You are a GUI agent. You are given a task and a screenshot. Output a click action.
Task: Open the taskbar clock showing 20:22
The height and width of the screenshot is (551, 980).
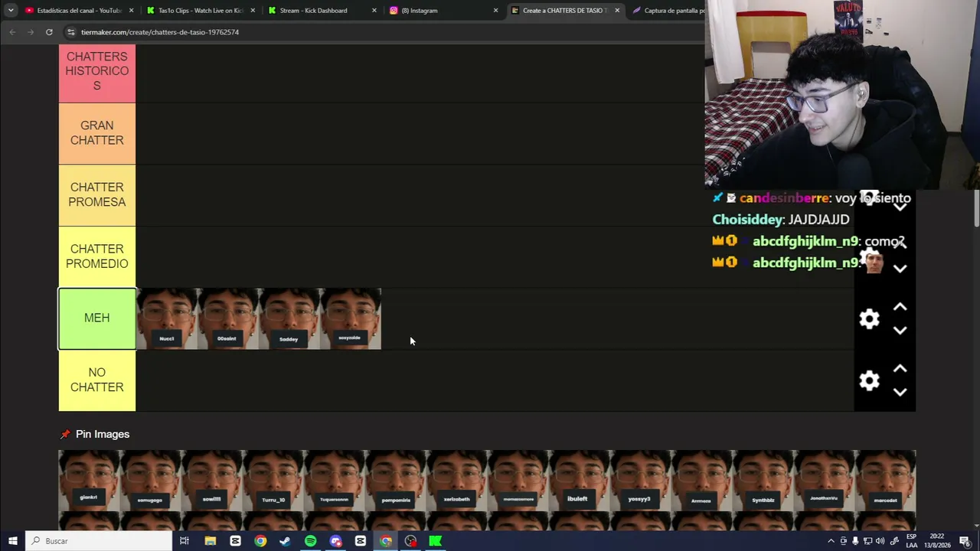pos(936,541)
